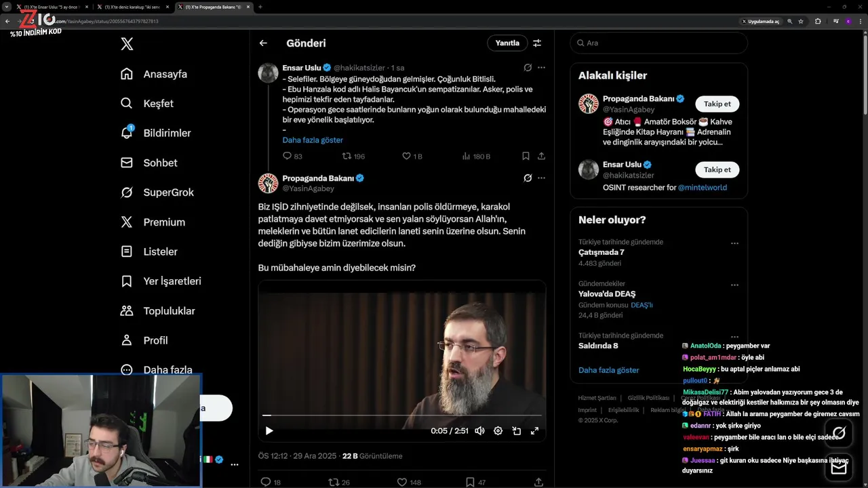Click the Ara search field
The width and height of the screenshot is (868, 488).
coord(658,43)
